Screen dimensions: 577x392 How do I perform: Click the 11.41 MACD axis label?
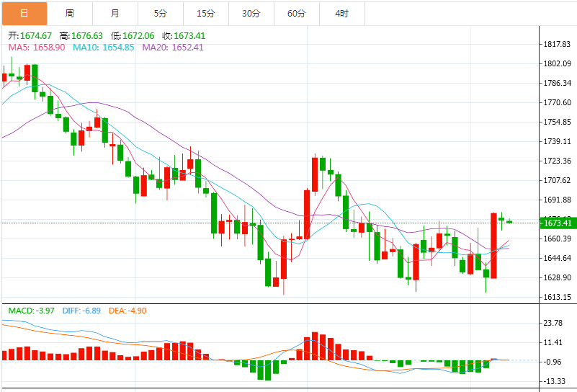pyautogui.click(x=553, y=343)
